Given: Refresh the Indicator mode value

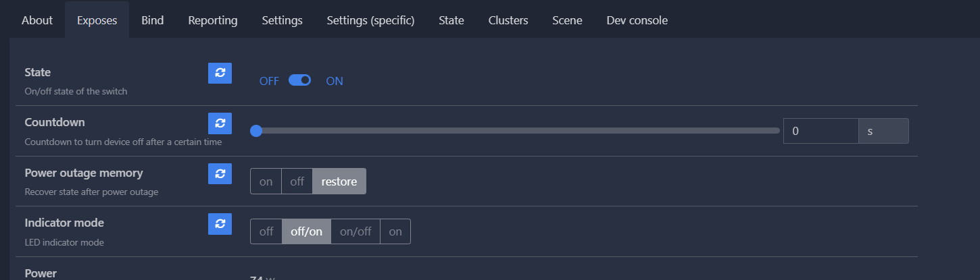Looking at the screenshot, I should pos(220,223).
